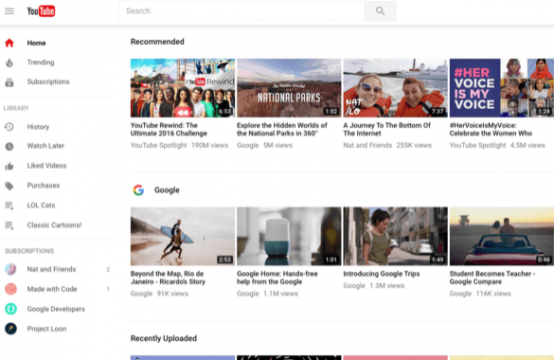Play the Google Home speaker thumbnail
Image resolution: width=554 pixels, height=360 pixels.
pos(289,236)
